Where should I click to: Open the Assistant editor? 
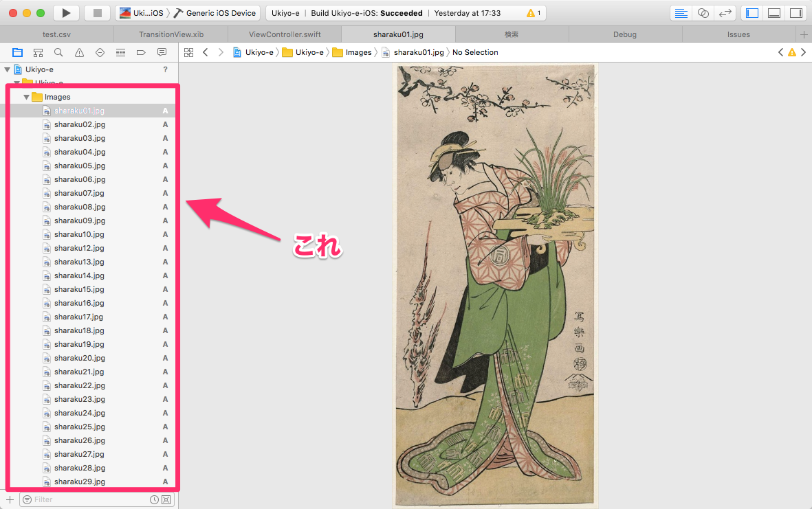[702, 12]
